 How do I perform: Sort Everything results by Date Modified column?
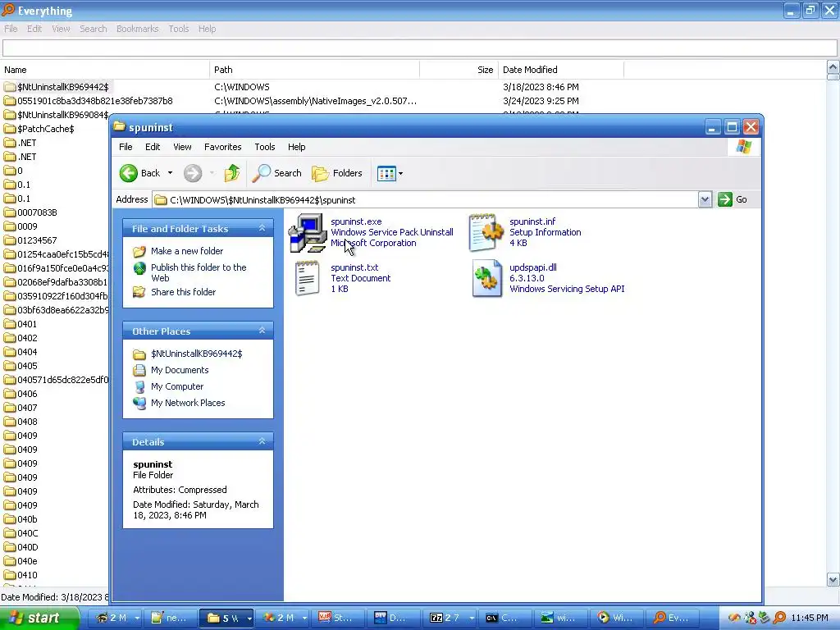561,70
